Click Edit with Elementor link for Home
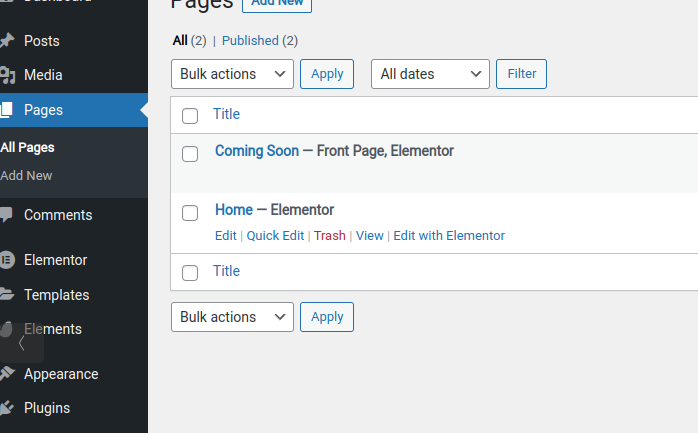 click(x=449, y=236)
